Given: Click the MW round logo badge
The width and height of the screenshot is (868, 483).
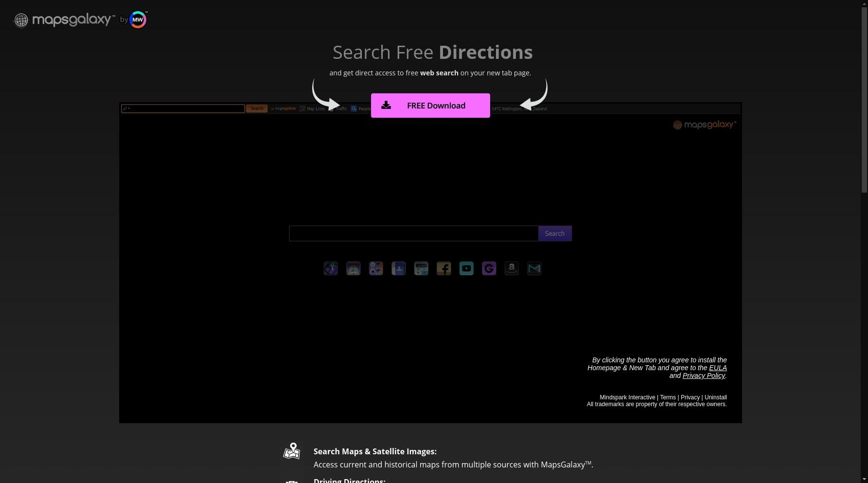Looking at the screenshot, I should pos(138,19).
